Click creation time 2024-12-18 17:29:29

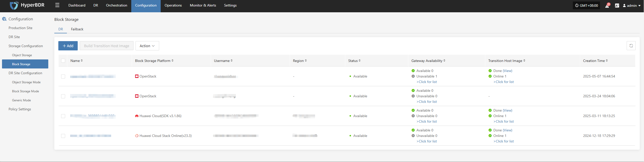pos(599,136)
